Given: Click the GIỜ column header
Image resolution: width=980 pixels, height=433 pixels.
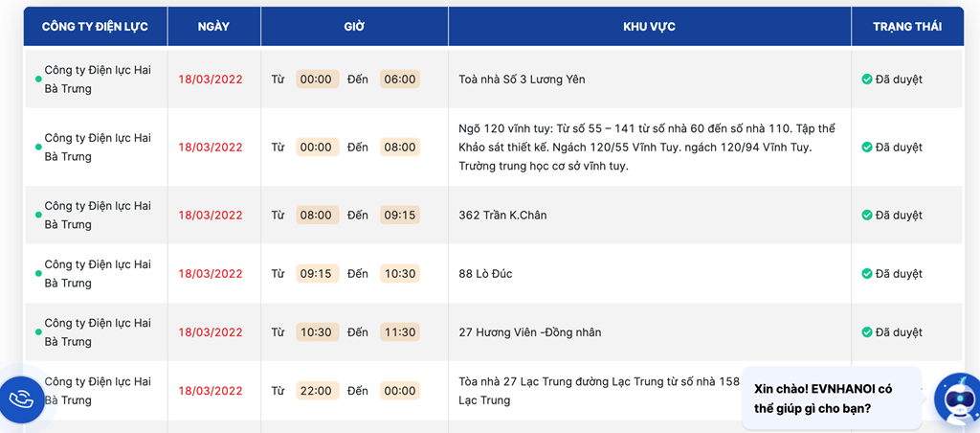Looking at the screenshot, I should click(354, 27).
